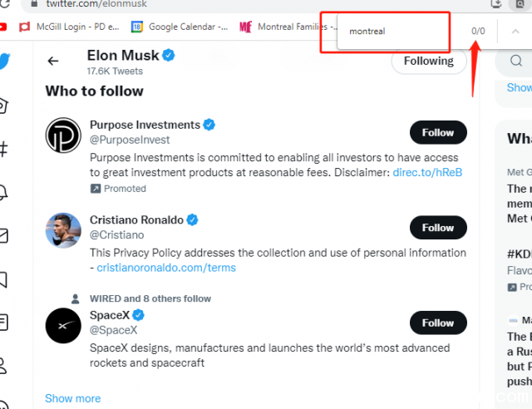Follow Purpose Investments
This screenshot has width=532, height=409.
point(438,132)
